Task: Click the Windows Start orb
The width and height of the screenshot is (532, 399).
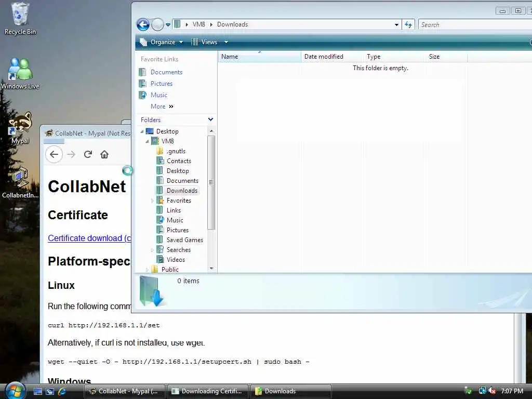Action: pyautogui.click(x=15, y=391)
